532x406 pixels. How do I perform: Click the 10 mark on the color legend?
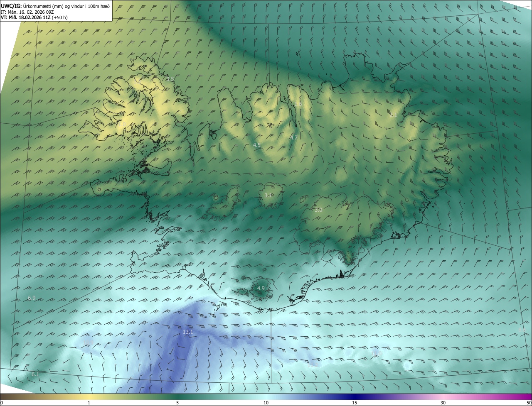[x=266, y=403]
